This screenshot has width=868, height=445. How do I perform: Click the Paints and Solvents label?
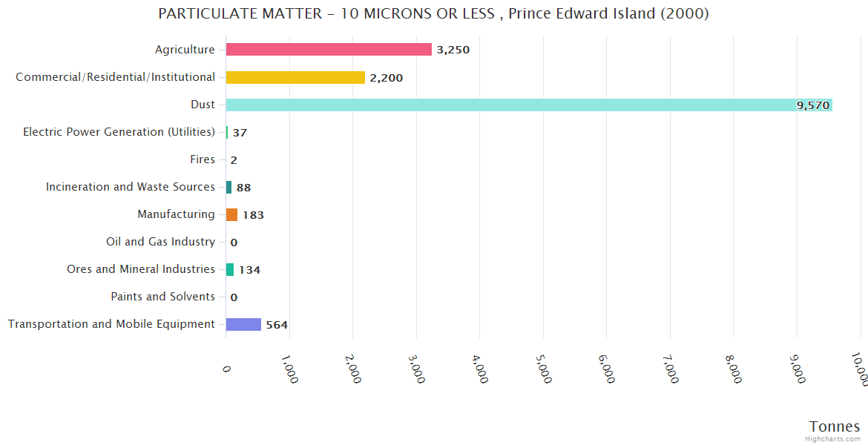[162, 297]
